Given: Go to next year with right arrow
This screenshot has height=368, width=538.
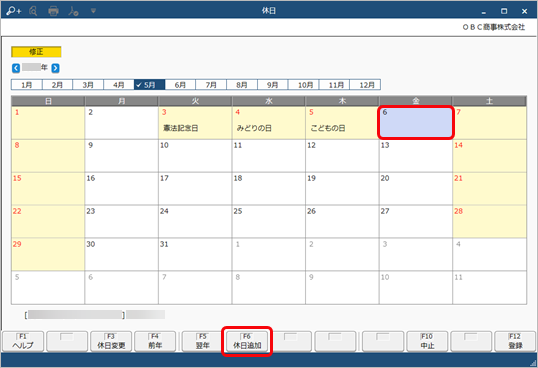Looking at the screenshot, I should 55,68.
